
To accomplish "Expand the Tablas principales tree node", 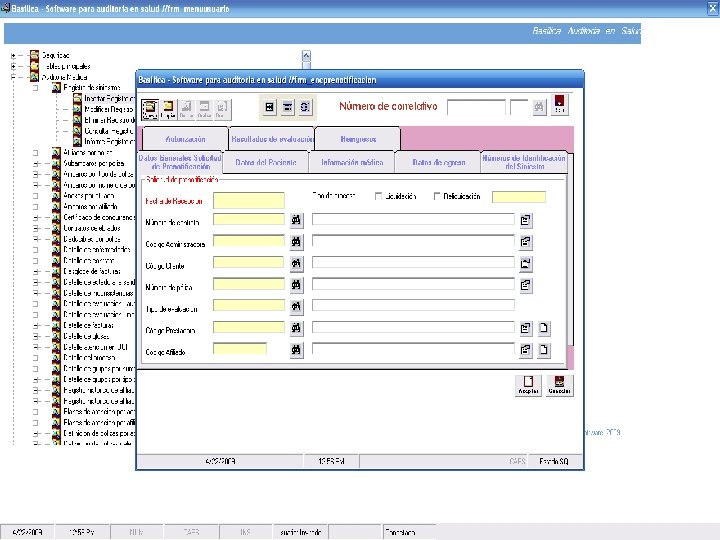I will [13, 66].
